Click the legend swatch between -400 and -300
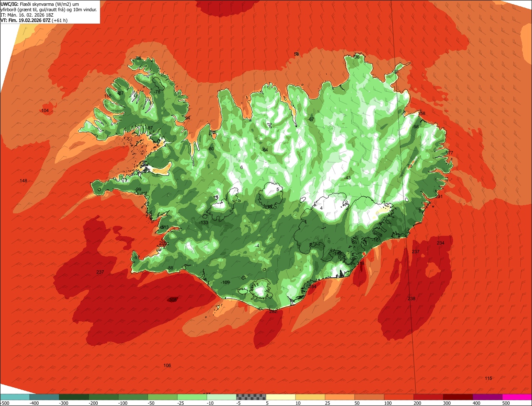This screenshot has height=406, width=532. click(x=44, y=397)
